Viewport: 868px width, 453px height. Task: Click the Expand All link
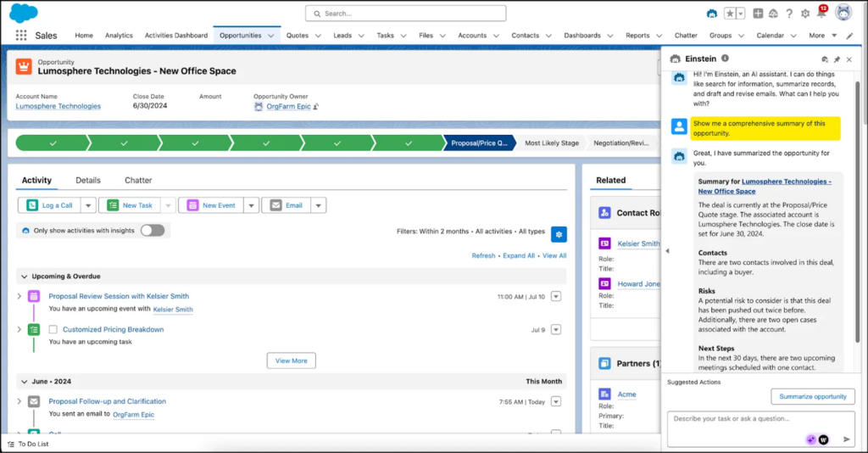point(519,256)
